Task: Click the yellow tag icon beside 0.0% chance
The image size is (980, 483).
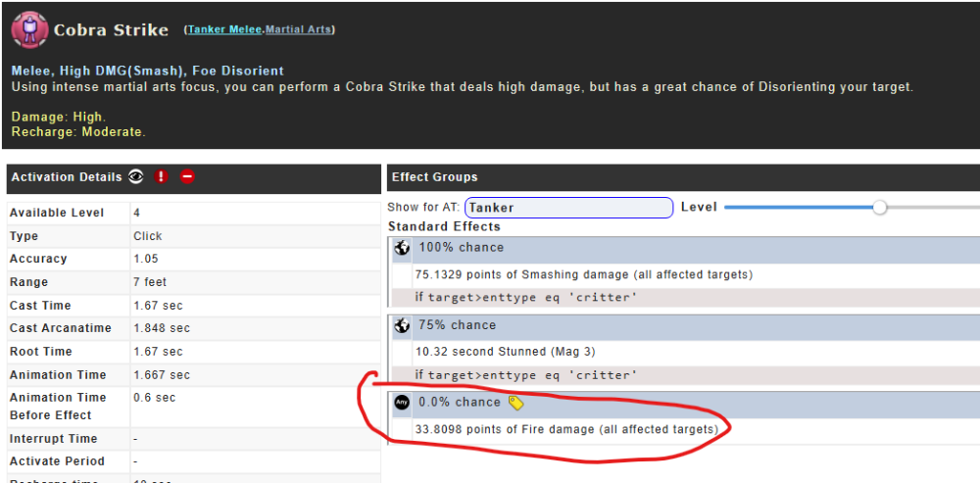Action: pyautogui.click(x=516, y=403)
